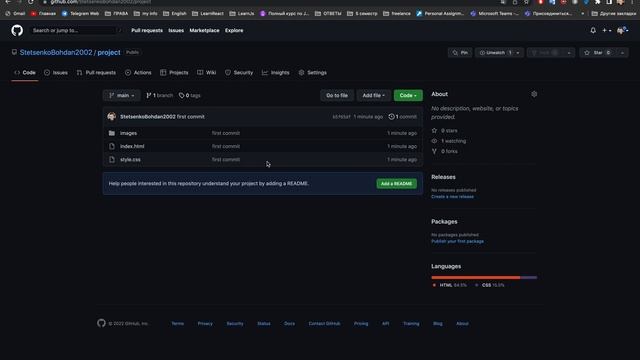Screen dimensions: 640x360
Task: Reload the page with browser refresh
Action: [31, 2]
